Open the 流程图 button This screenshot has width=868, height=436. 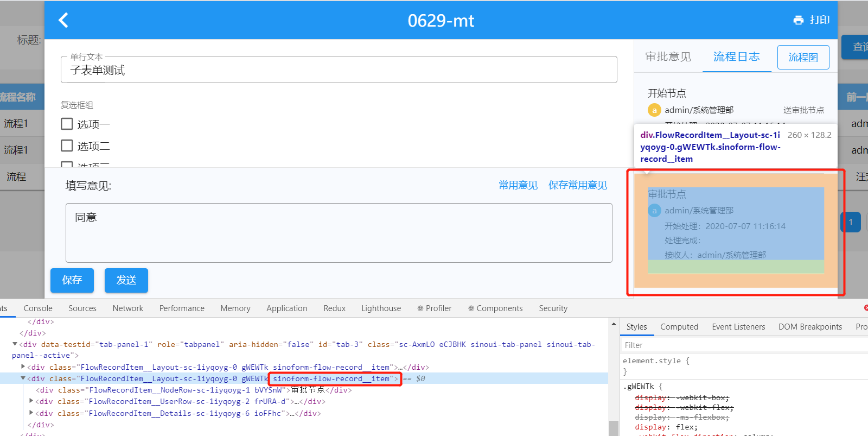click(803, 57)
